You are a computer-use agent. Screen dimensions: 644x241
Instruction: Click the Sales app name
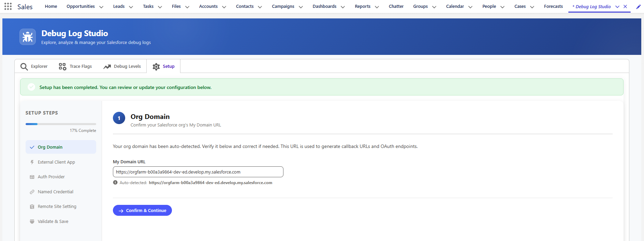(25, 7)
